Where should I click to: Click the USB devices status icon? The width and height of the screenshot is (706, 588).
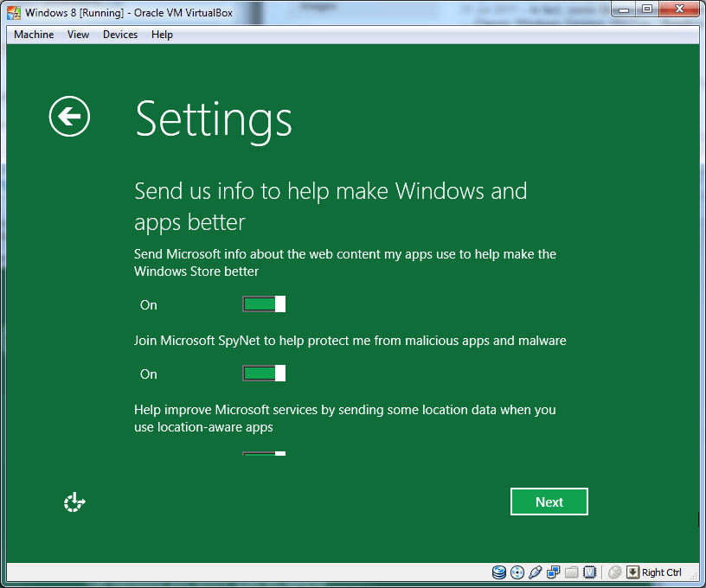click(536, 572)
